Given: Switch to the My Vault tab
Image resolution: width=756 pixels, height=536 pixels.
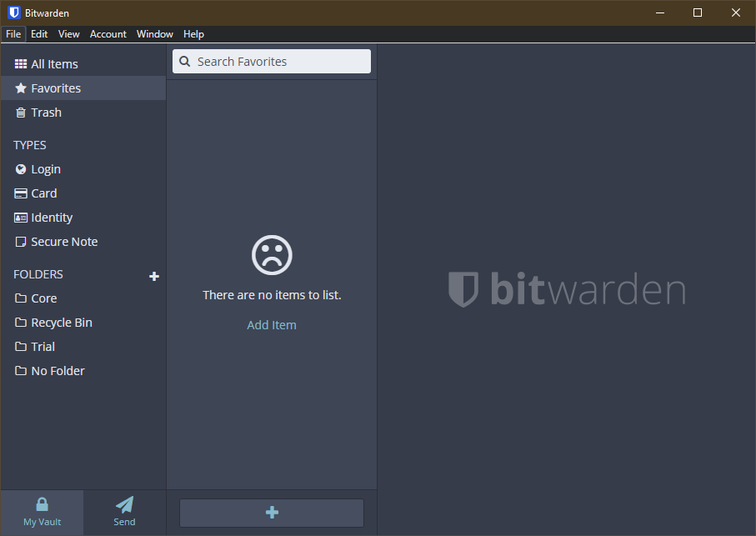Looking at the screenshot, I should pyautogui.click(x=42, y=513).
